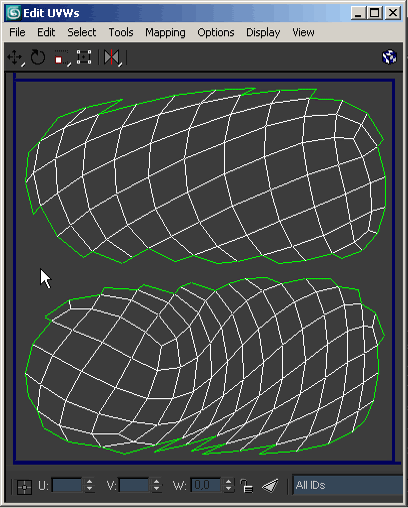Screen dimensions: 408x508
Task: Click the W coordinate input field
Action: point(206,485)
